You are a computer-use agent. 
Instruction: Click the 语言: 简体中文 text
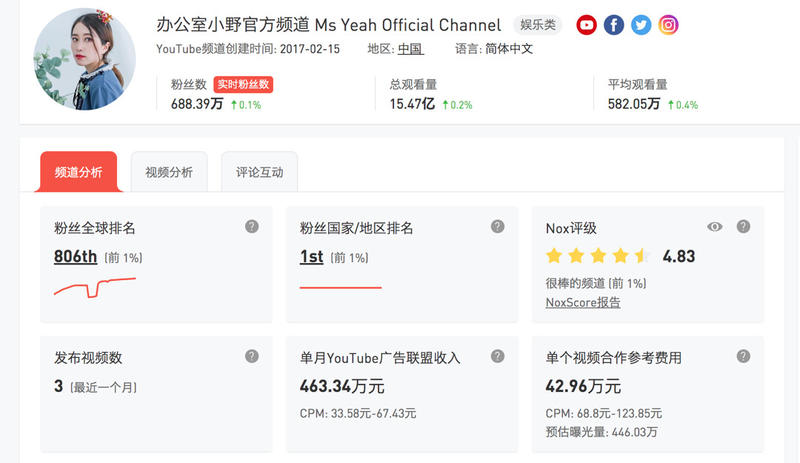click(494, 49)
